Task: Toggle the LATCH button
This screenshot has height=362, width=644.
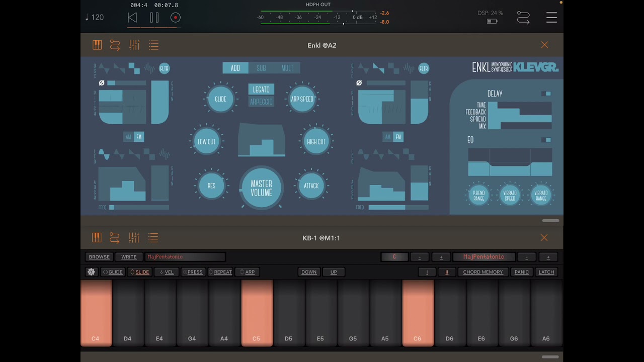Action: (x=546, y=272)
